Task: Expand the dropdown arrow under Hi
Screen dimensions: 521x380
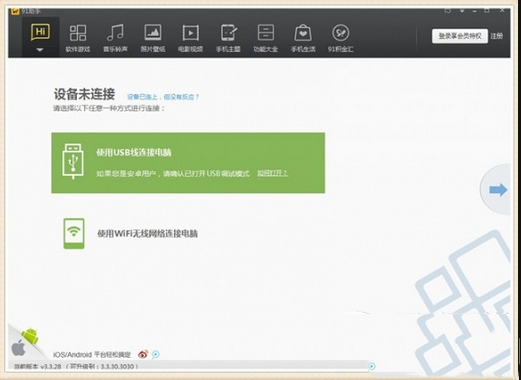Action: pos(40,50)
